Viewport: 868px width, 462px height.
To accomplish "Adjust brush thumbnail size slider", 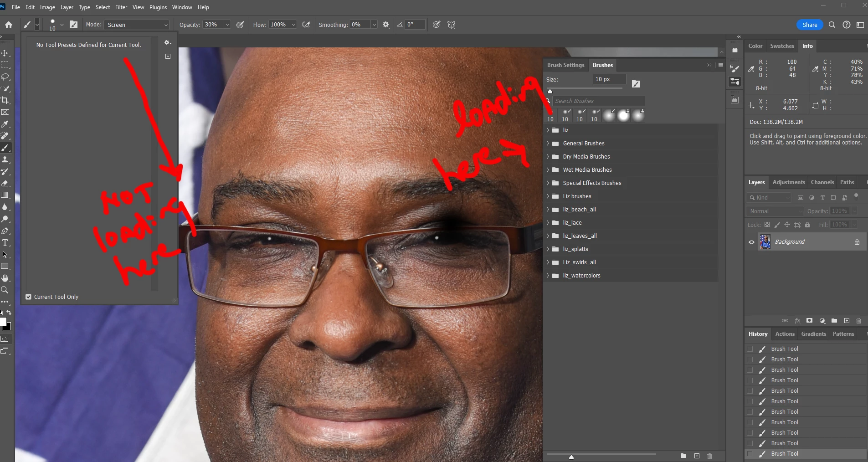I will (571, 457).
